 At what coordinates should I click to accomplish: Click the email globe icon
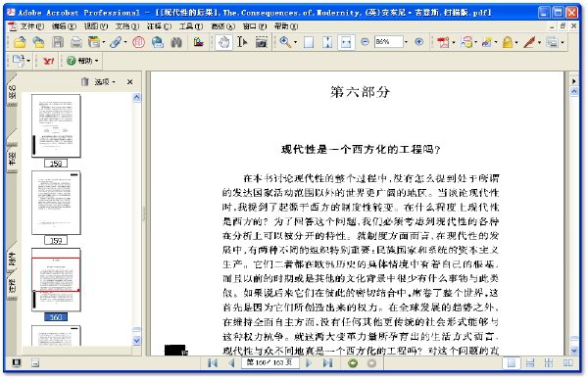click(x=158, y=42)
